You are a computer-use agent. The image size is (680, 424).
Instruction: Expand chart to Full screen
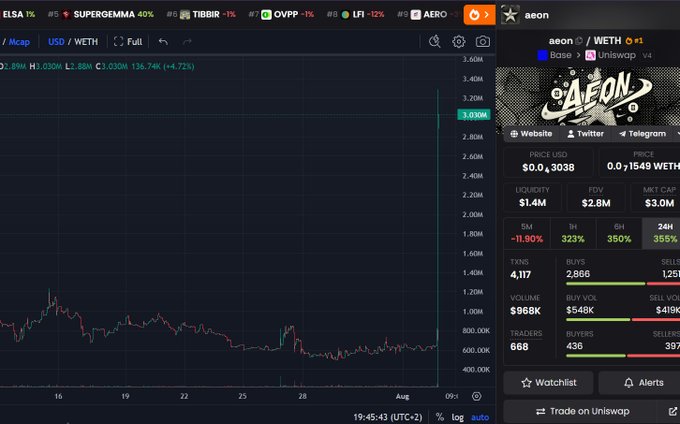pos(128,42)
